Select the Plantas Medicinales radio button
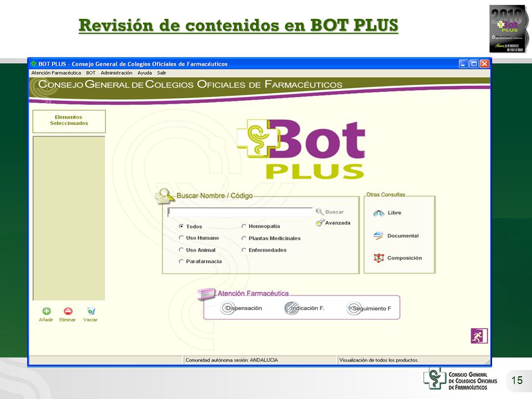 (244, 238)
